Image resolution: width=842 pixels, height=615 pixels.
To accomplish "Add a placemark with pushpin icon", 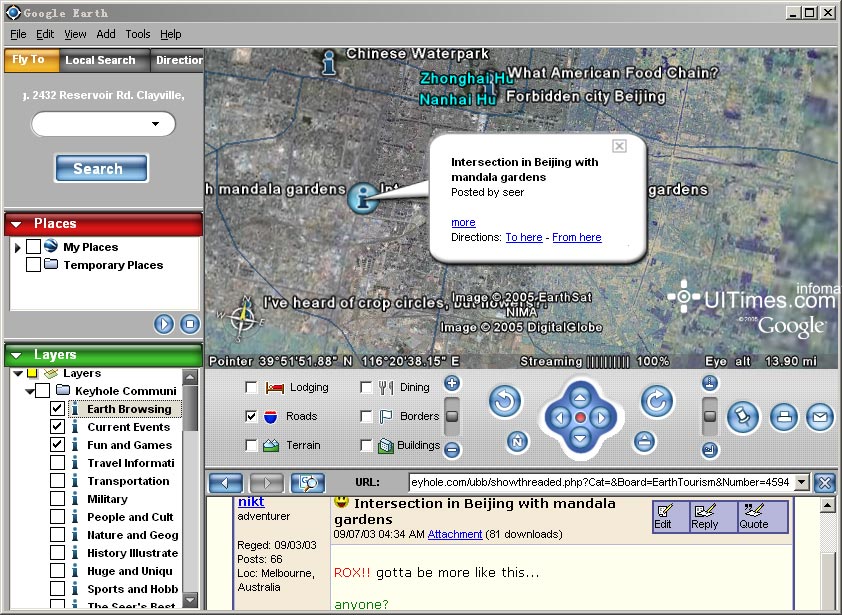I will click(x=743, y=417).
